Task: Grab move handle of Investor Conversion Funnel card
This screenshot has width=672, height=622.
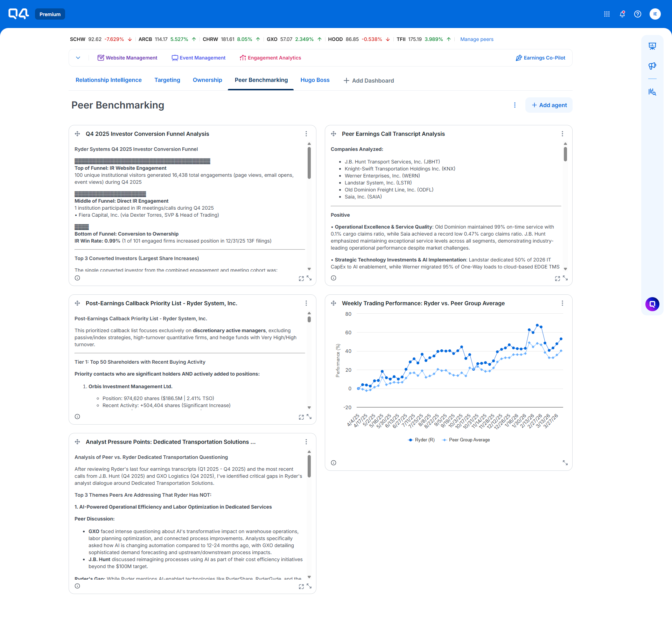Action: 77,134
